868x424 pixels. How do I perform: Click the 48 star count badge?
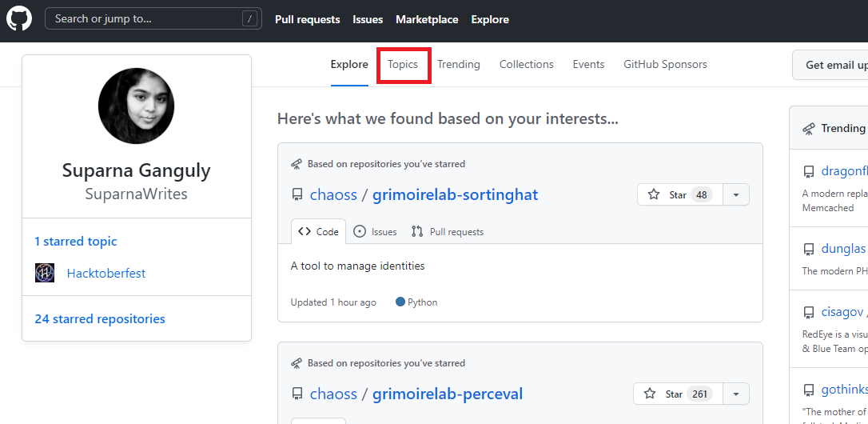click(x=702, y=194)
